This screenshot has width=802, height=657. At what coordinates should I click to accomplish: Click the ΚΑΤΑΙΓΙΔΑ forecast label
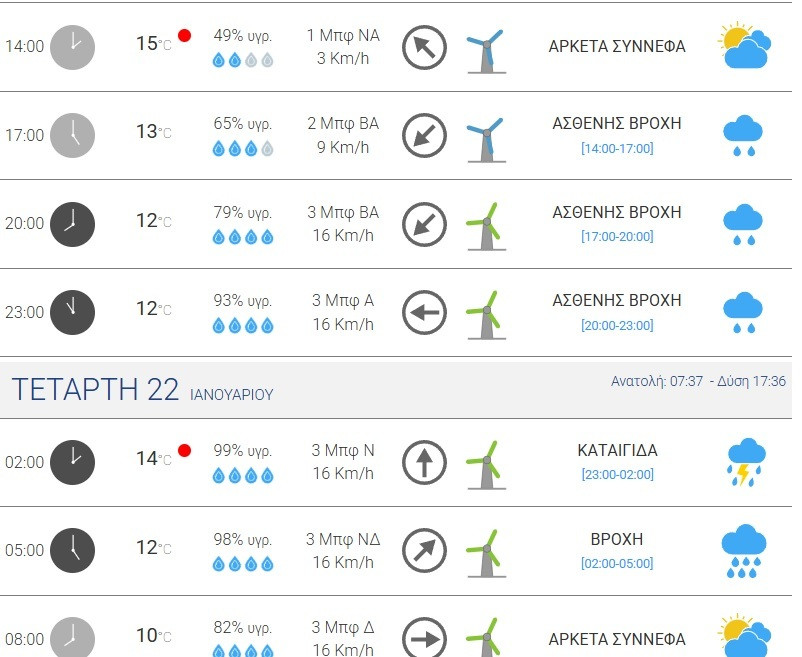point(617,451)
